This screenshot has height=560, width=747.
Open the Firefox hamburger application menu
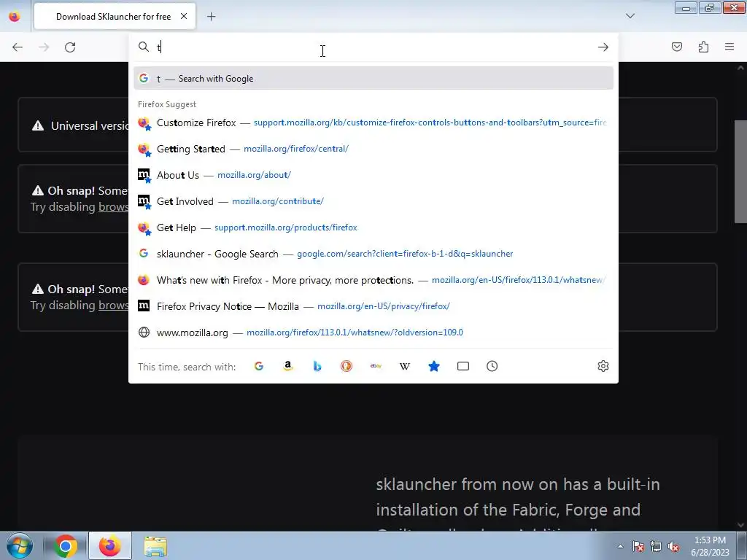[x=729, y=47]
